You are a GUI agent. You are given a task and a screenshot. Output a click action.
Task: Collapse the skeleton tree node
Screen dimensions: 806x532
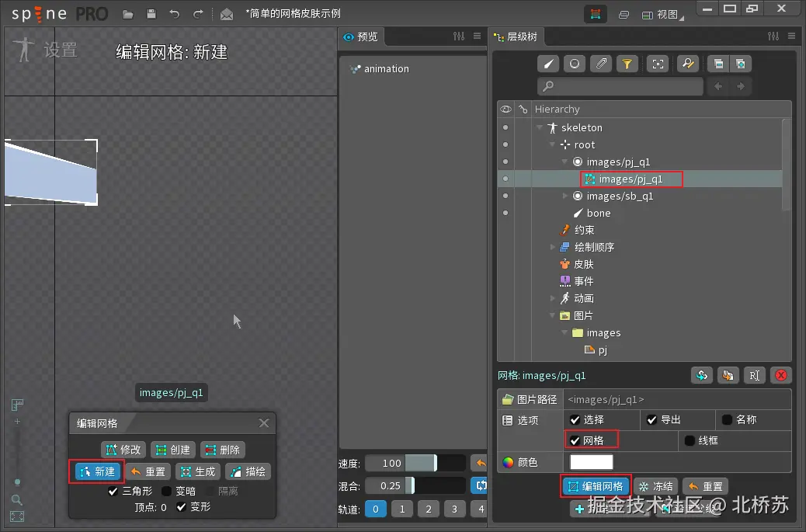[540, 127]
